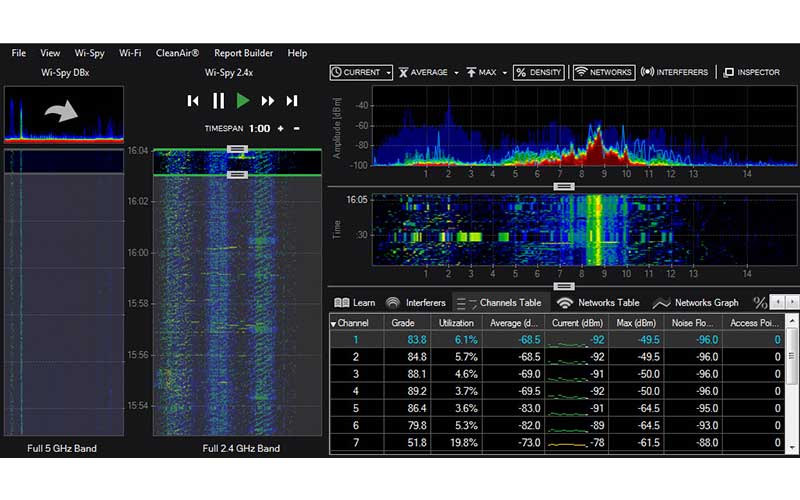This screenshot has width=800, height=500.
Task: Click the 89.2 grade cell
Action: (407, 391)
